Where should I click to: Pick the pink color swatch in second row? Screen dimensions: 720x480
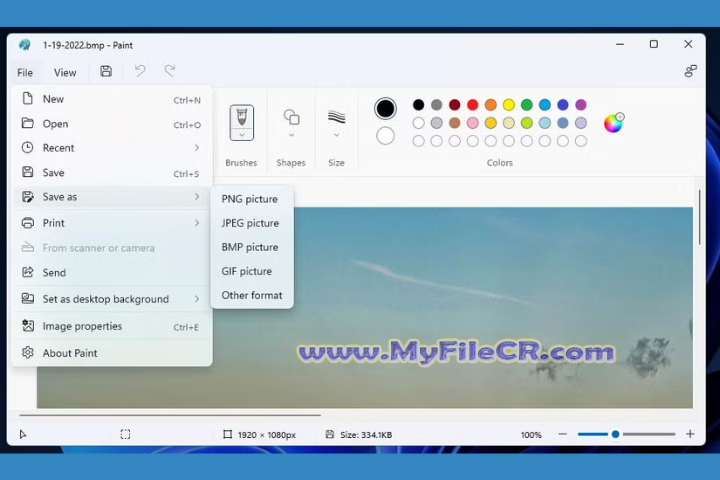point(472,123)
